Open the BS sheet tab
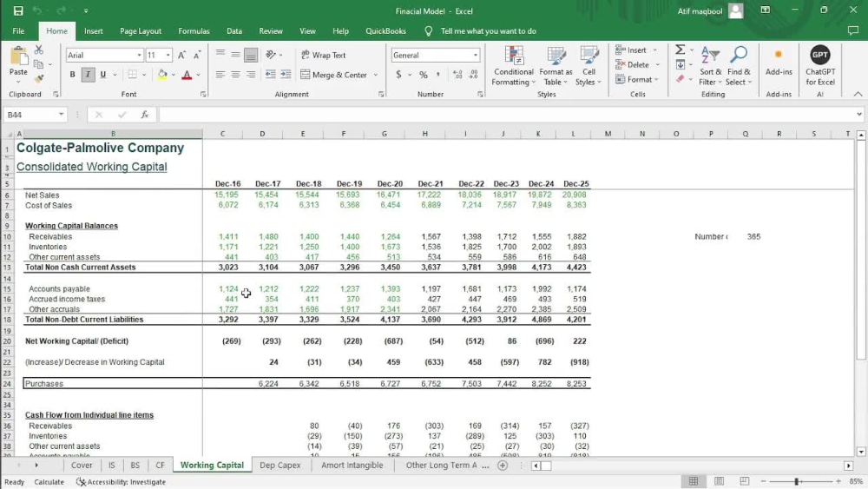The width and height of the screenshot is (868, 489). (x=135, y=466)
